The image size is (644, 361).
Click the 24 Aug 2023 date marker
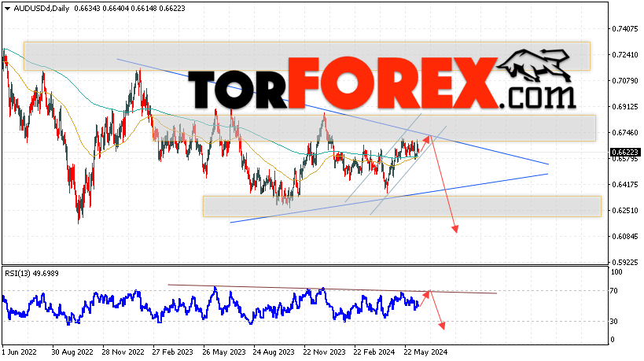274,352
